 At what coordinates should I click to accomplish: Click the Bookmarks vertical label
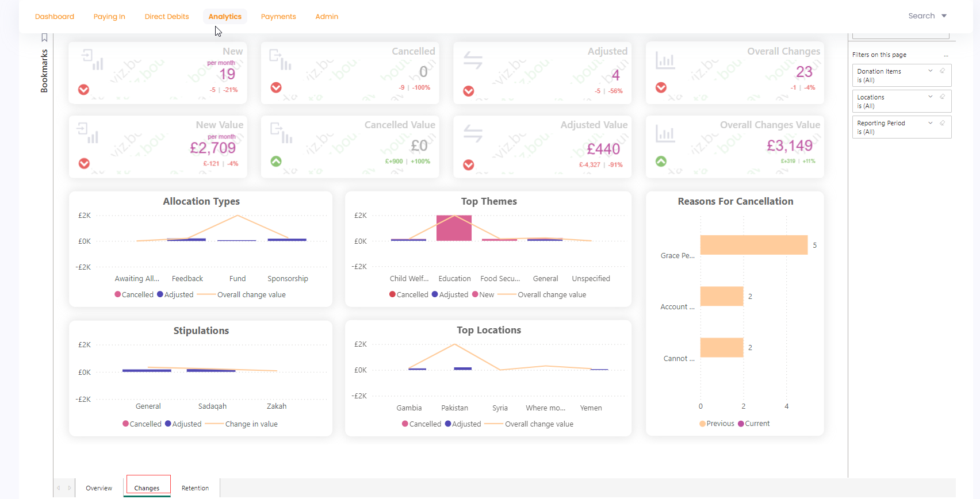pos(44,71)
